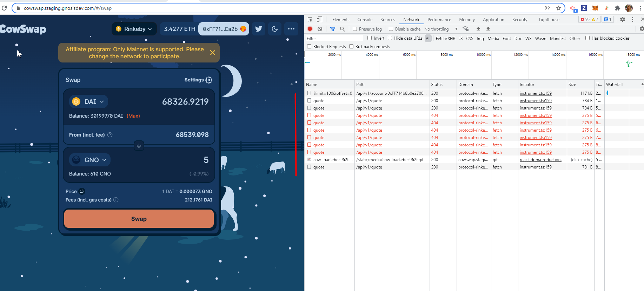Check Has blocked cookies
Screen dimensions: 644x291
click(587, 38)
